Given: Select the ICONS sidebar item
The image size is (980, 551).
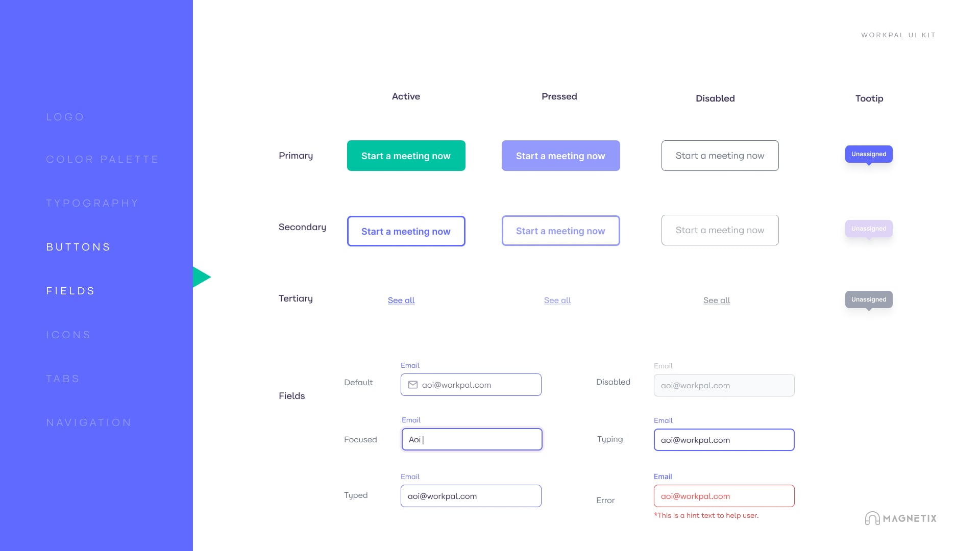Looking at the screenshot, I should click(x=69, y=334).
